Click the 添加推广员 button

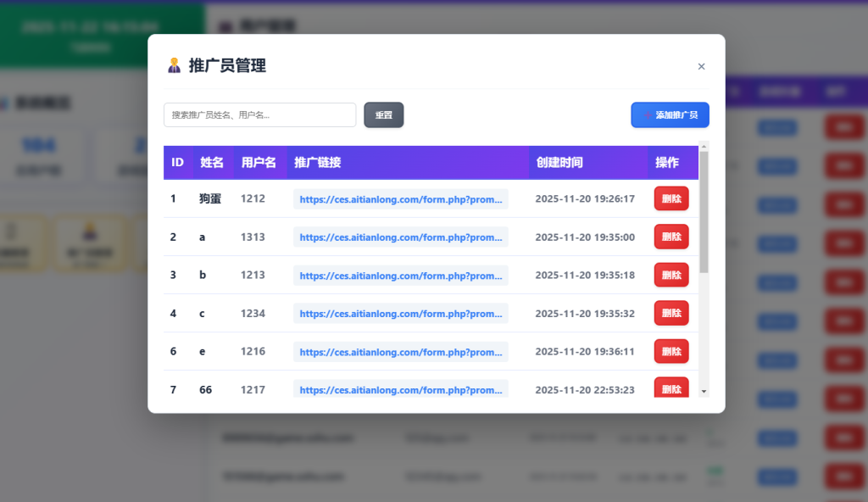670,114
